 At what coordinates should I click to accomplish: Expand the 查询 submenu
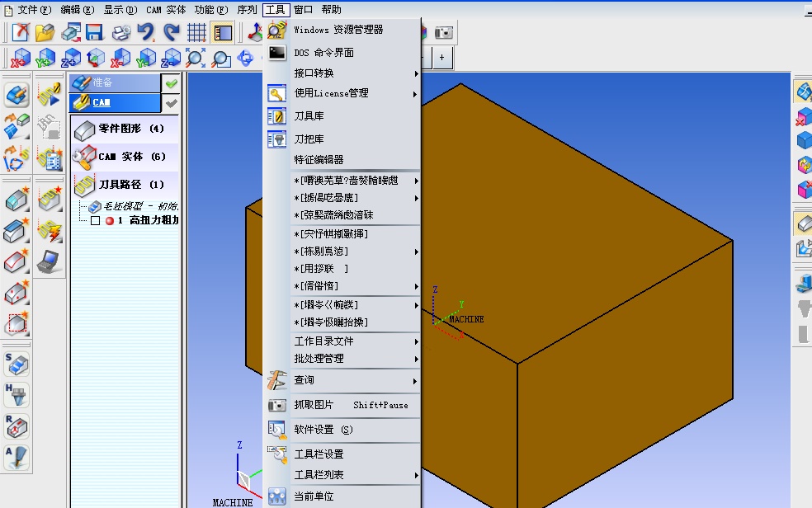(x=342, y=380)
